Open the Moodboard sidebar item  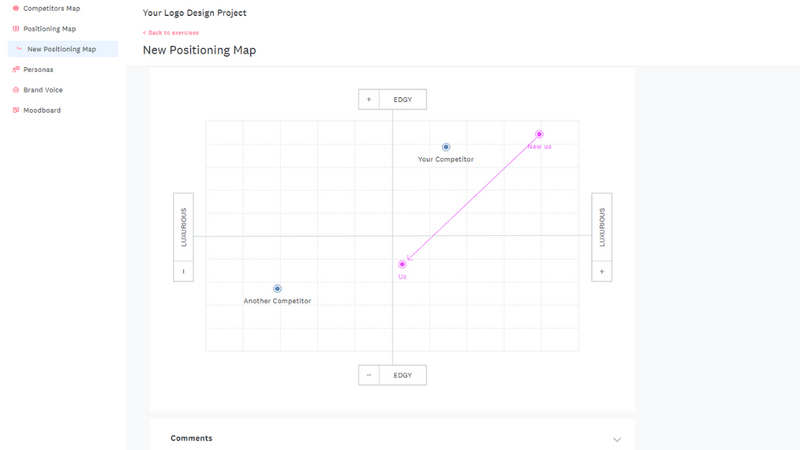(42, 110)
